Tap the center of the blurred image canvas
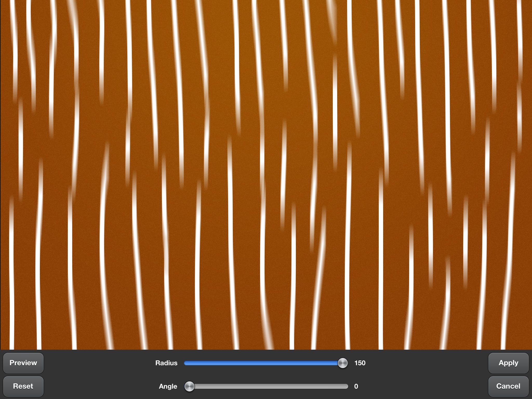The height and width of the screenshot is (399, 532). (x=266, y=175)
